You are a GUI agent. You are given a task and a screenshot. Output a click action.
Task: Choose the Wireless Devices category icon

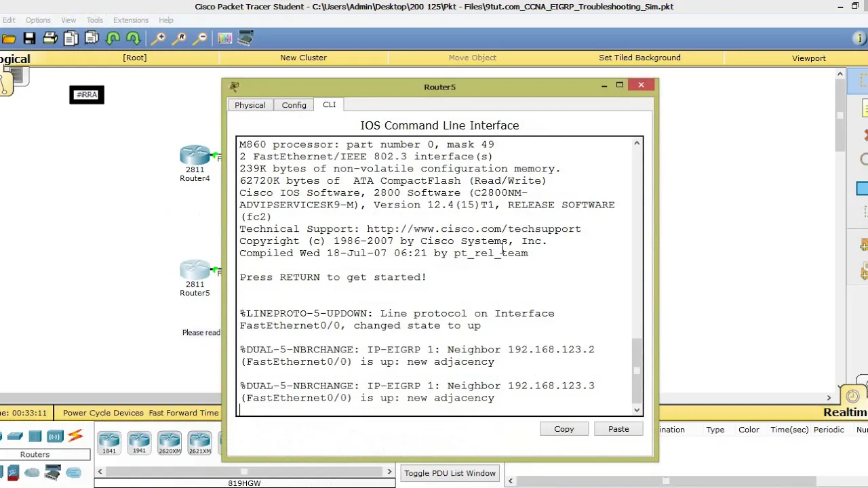coord(55,436)
